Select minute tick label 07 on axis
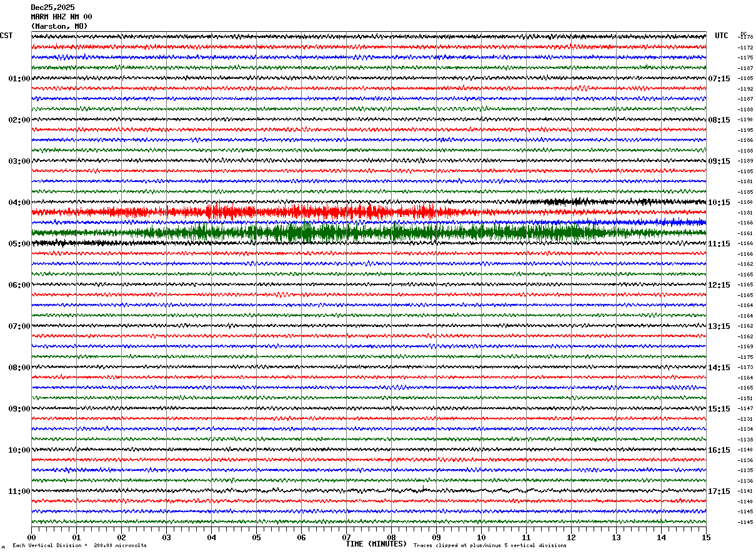Viewport: 756px width, 554px height. point(346,537)
